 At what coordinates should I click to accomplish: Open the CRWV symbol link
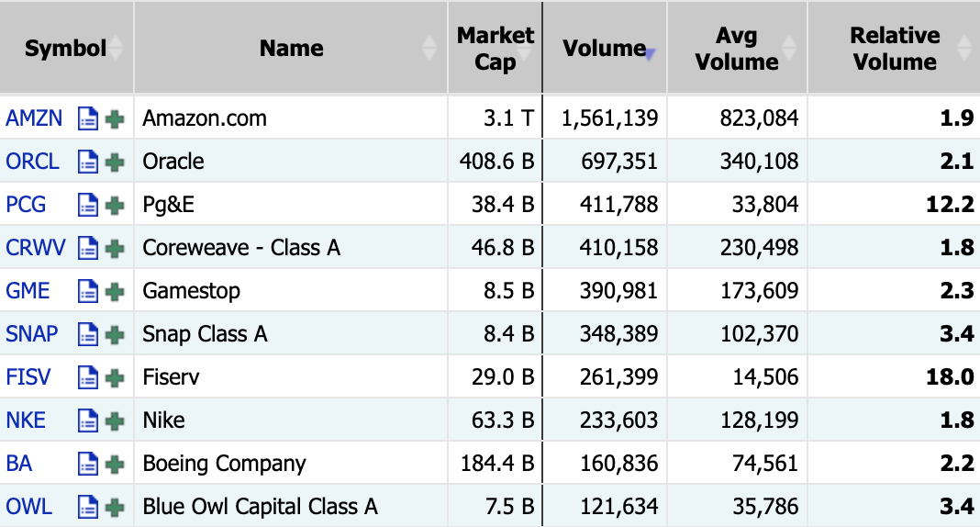pyautogui.click(x=35, y=248)
